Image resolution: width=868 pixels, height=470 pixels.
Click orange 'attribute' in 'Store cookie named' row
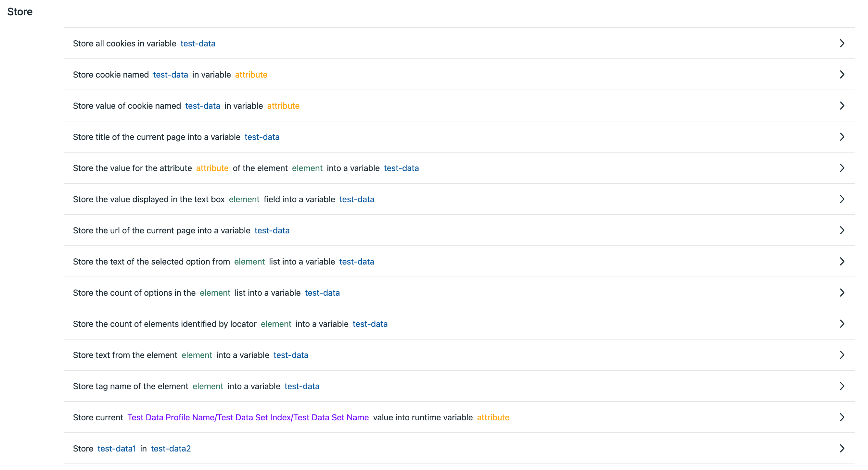pyautogui.click(x=251, y=75)
